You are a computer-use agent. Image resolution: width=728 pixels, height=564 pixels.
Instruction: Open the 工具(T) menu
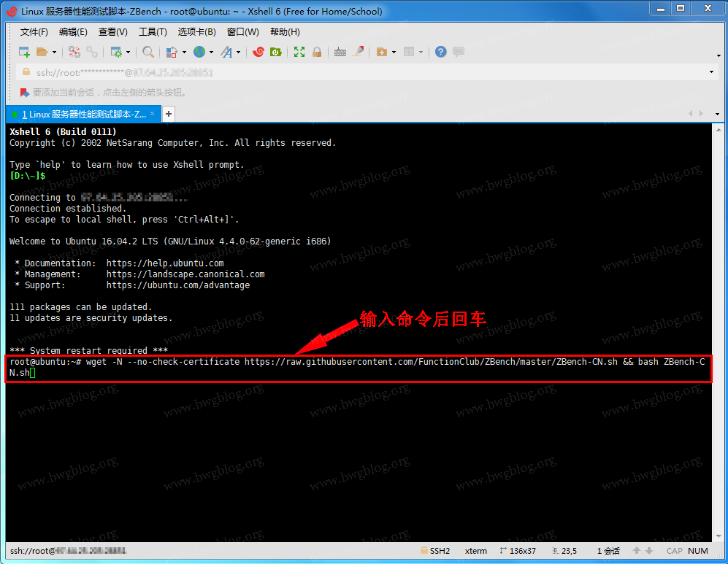point(153,32)
